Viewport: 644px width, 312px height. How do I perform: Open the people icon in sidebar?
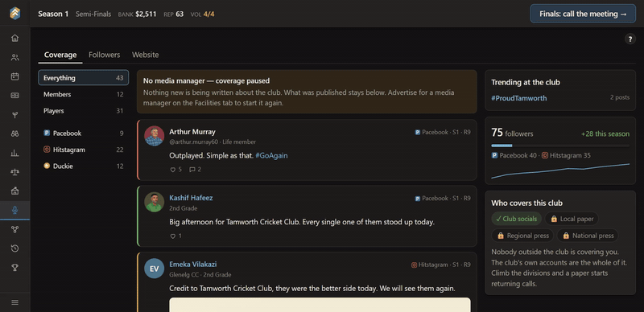pos(14,57)
